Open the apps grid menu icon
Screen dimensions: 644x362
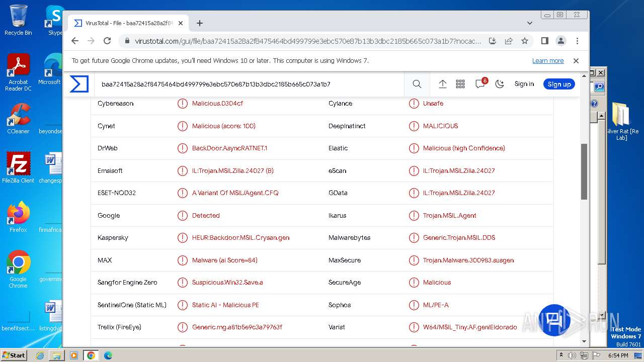(x=460, y=84)
